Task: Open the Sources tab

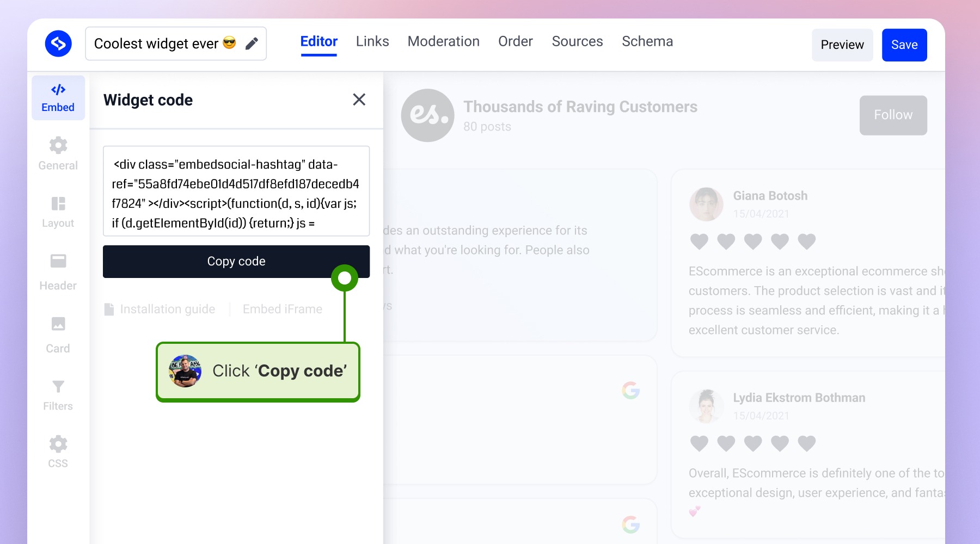Action: [578, 42]
